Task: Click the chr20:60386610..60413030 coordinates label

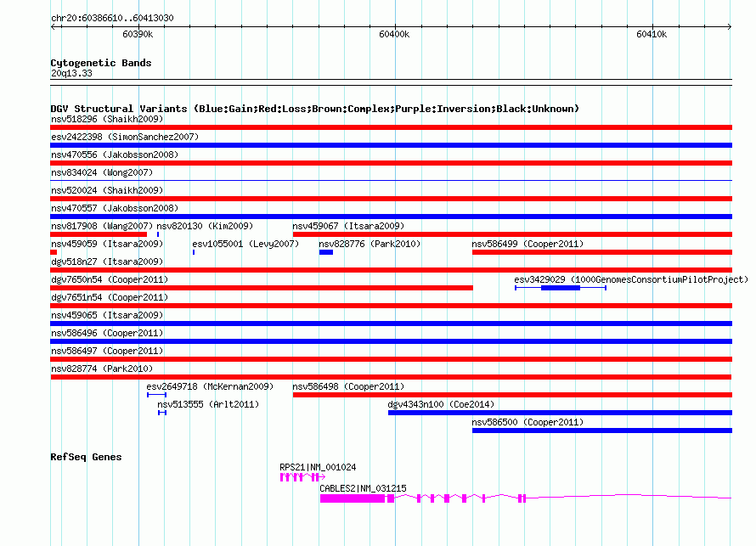Action: [112, 18]
